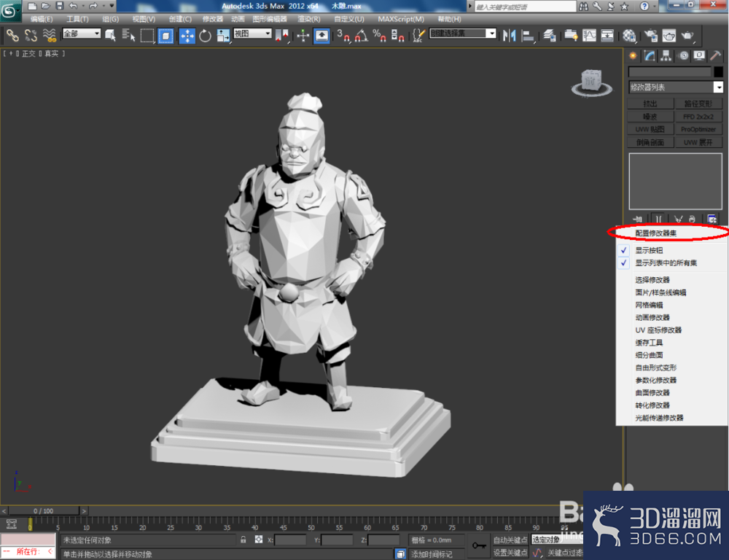Open the MAXScript(M) menu
The width and height of the screenshot is (729, 560).
point(401,19)
